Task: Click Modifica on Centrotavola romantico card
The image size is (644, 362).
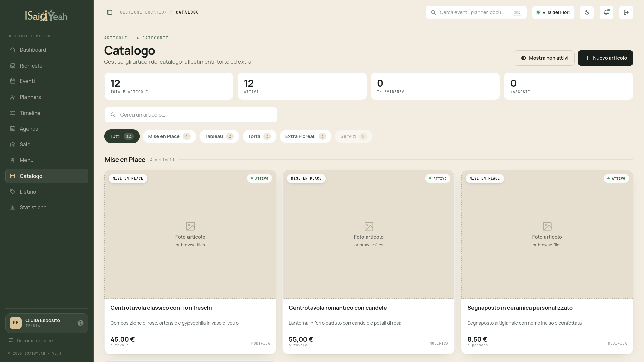Action: (439, 343)
